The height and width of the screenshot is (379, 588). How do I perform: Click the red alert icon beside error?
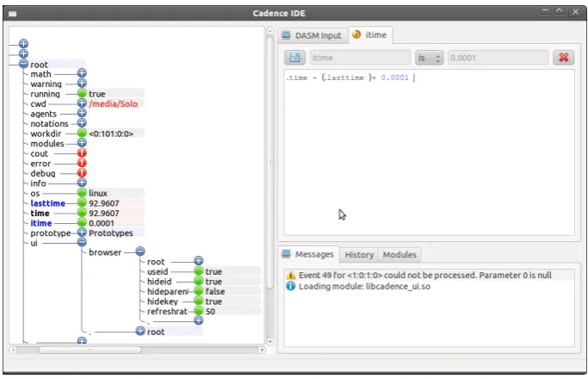82,163
